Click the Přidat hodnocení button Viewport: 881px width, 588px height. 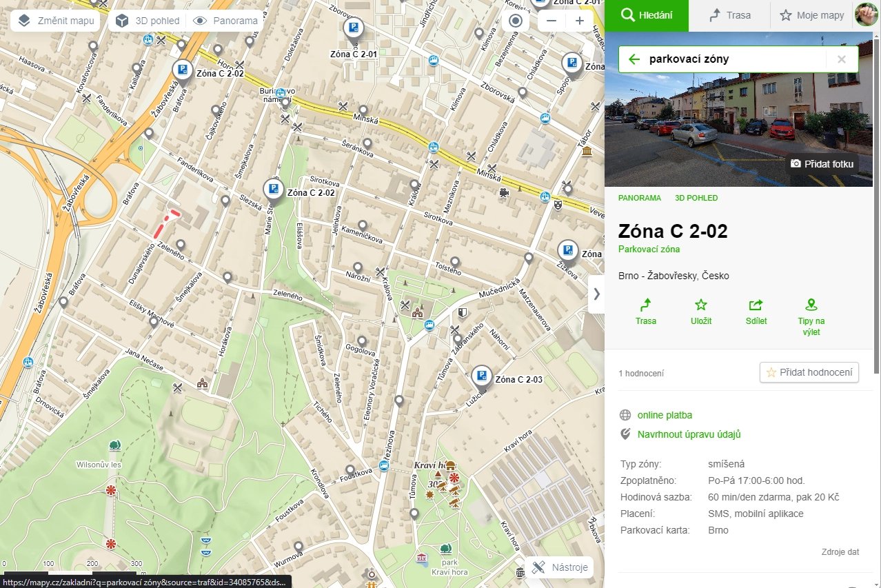tap(809, 372)
